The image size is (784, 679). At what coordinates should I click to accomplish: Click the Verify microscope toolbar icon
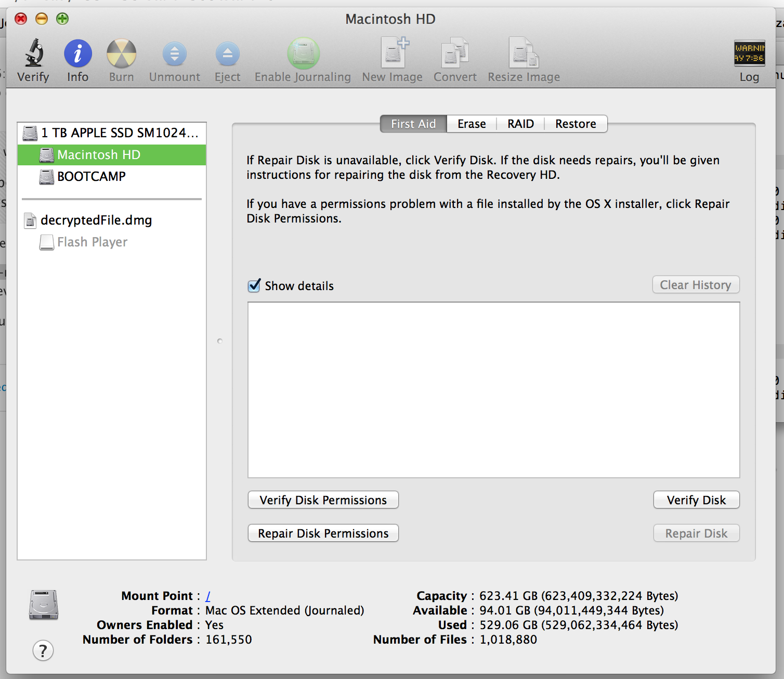[x=34, y=53]
